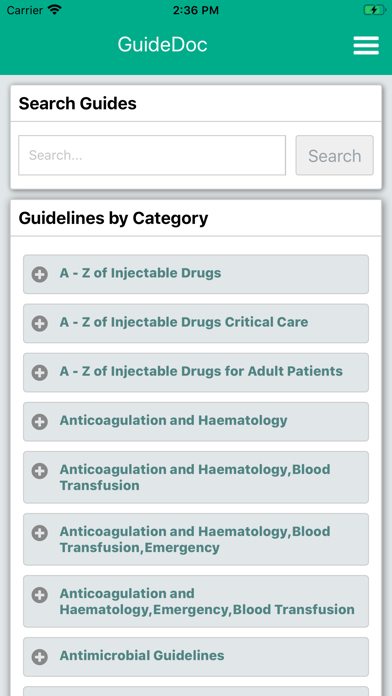Click the Guidelines by Category heading
This screenshot has width=392, height=696.
pyautogui.click(x=113, y=218)
